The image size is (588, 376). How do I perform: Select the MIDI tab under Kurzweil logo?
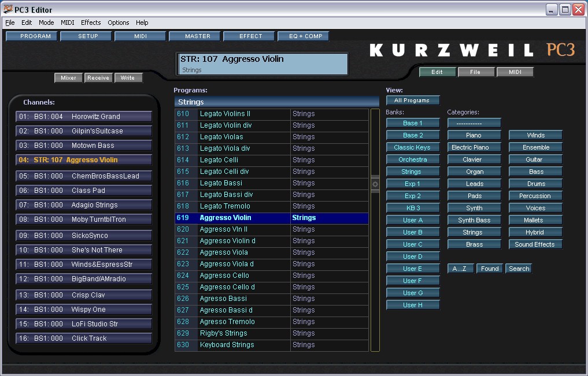(515, 72)
